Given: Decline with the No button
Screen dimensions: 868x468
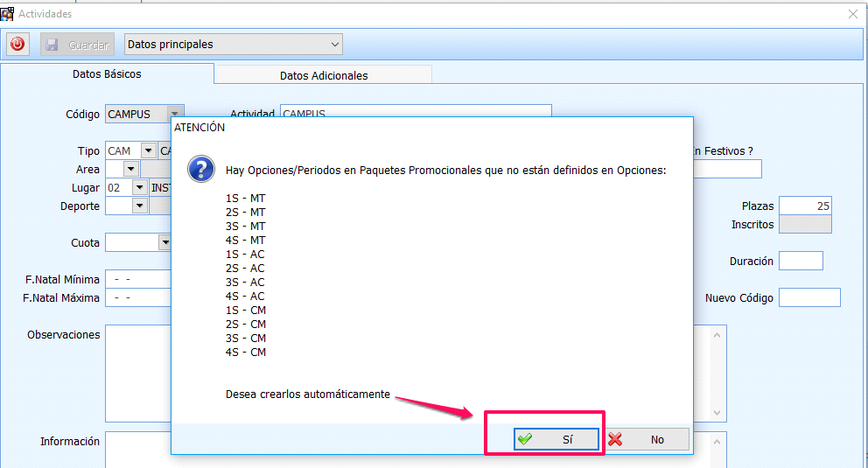Looking at the screenshot, I should 647,439.
